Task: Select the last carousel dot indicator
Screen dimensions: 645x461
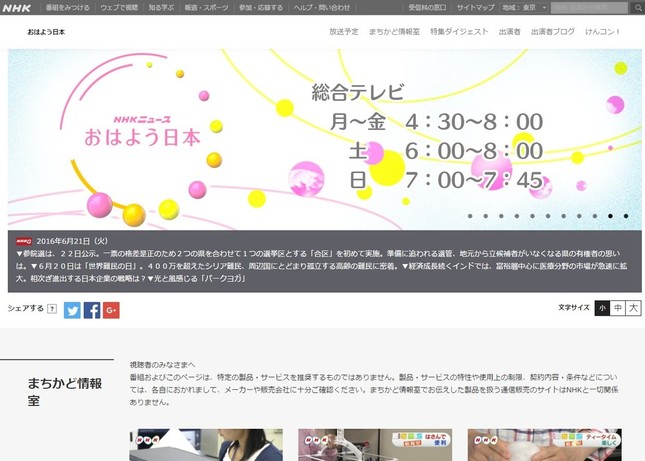Action: click(626, 215)
